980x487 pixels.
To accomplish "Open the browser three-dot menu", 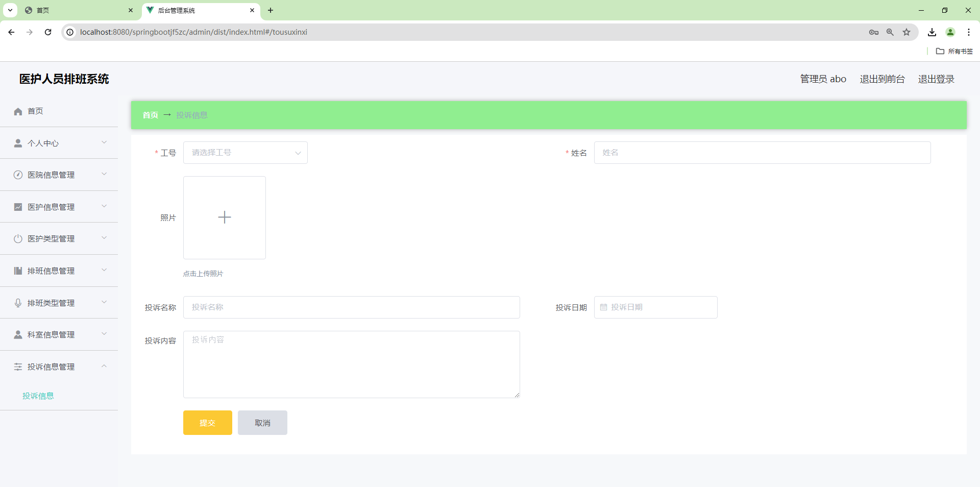I will [x=969, y=32].
